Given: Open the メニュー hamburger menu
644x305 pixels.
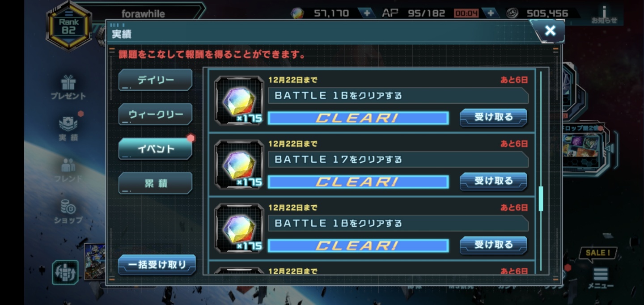Looking at the screenshot, I should tap(600, 278).
